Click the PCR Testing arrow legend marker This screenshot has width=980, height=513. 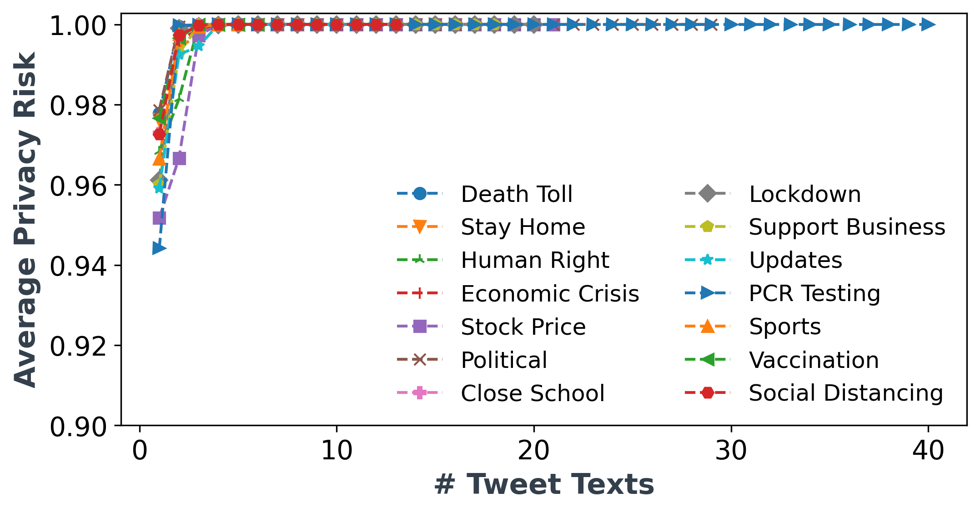click(708, 293)
